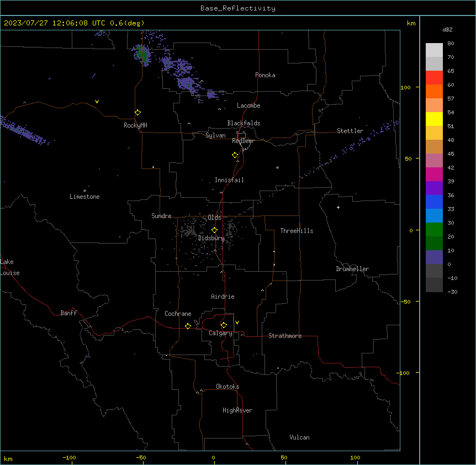Click the Sundre town label

point(161,216)
